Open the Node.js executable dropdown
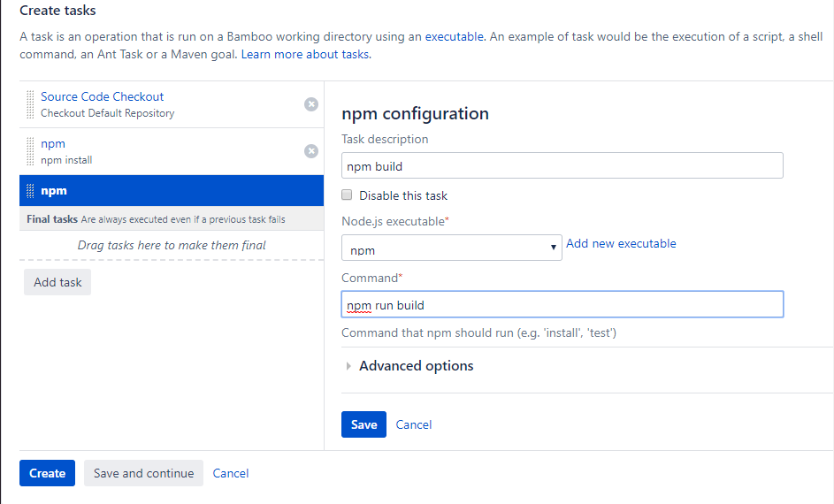Image resolution: width=834 pixels, height=504 pixels. point(452,248)
